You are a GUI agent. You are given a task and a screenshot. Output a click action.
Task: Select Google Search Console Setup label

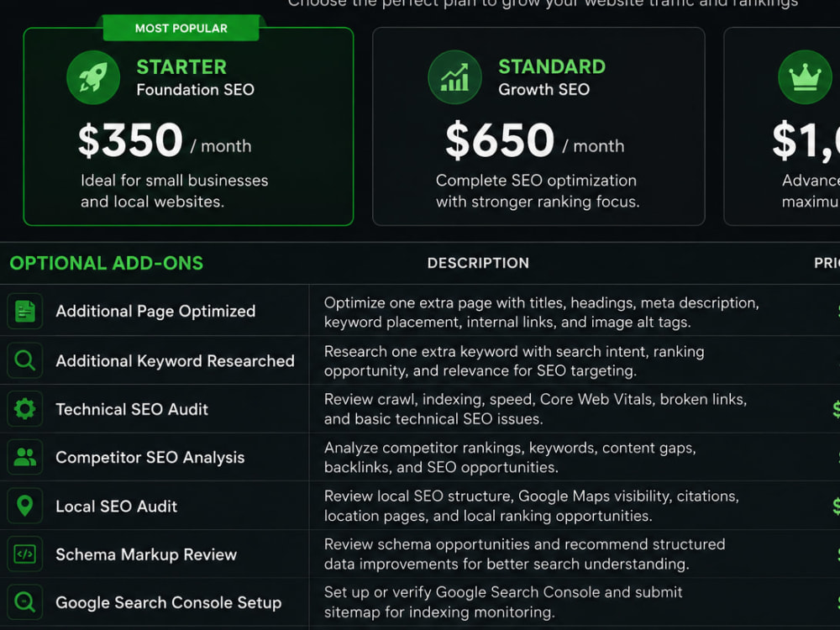click(169, 602)
